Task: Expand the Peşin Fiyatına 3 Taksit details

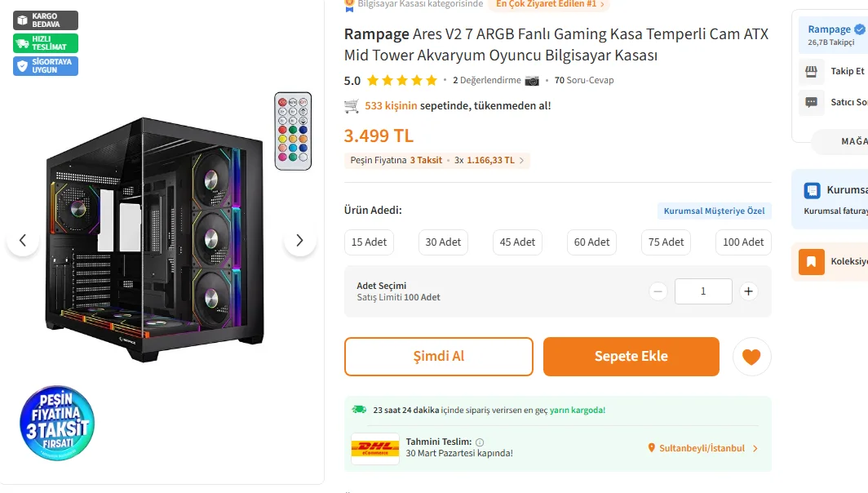Action: [x=438, y=160]
